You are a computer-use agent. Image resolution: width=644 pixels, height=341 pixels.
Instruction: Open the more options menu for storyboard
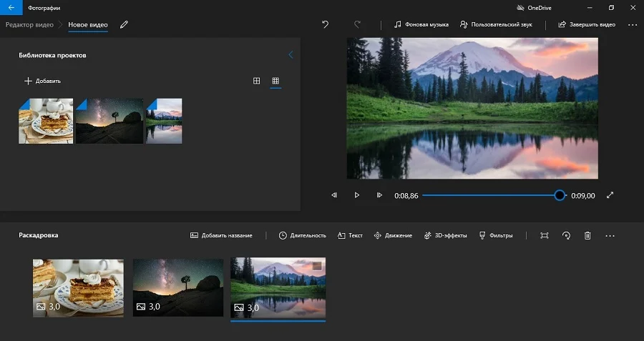610,235
